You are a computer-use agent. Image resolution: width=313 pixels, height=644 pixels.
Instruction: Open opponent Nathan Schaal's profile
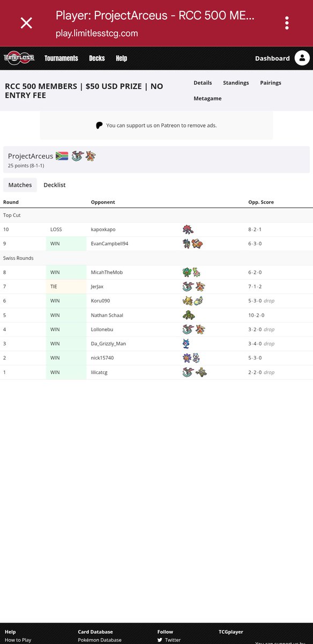[x=107, y=315]
